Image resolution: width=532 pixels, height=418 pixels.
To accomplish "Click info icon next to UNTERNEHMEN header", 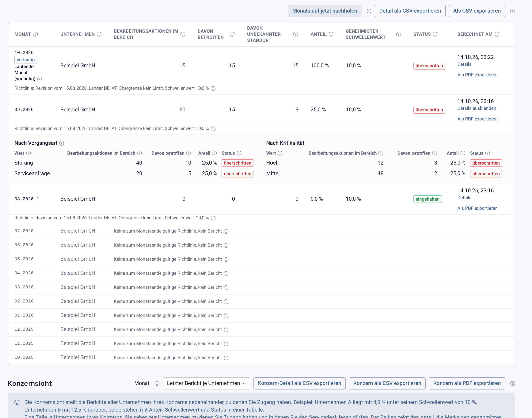I will click(99, 34).
